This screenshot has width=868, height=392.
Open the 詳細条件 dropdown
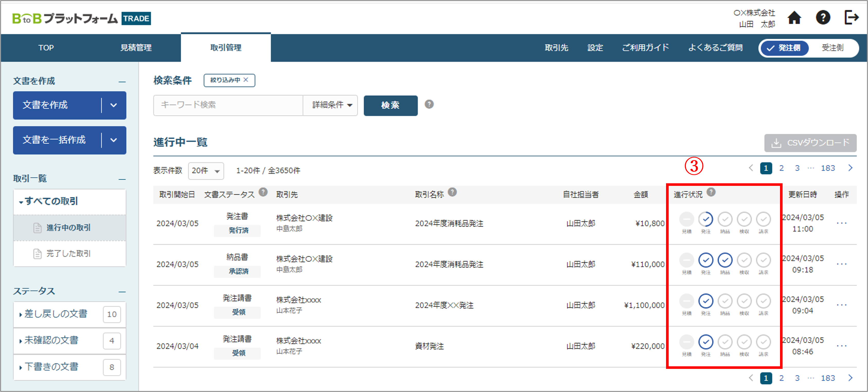point(331,105)
